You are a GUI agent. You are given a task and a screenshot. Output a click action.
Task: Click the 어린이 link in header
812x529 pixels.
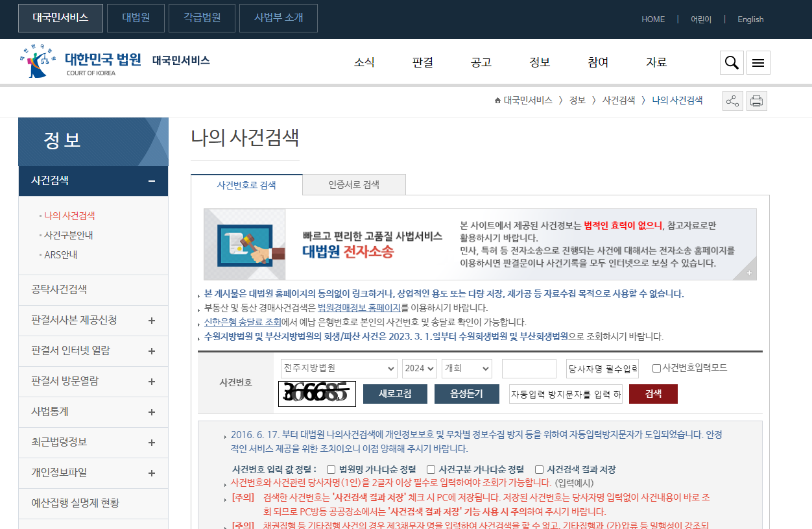click(x=701, y=19)
